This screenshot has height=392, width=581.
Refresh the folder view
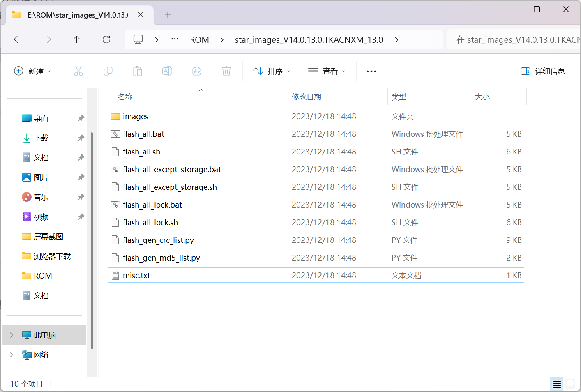[106, 39]
